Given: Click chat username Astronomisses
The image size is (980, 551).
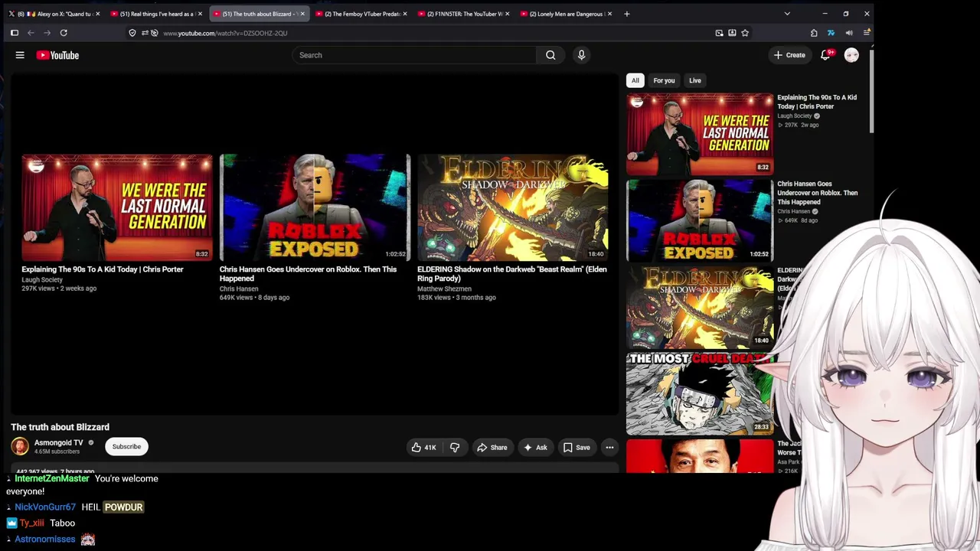Looking at the screenshot, I should tap(45, 539).
